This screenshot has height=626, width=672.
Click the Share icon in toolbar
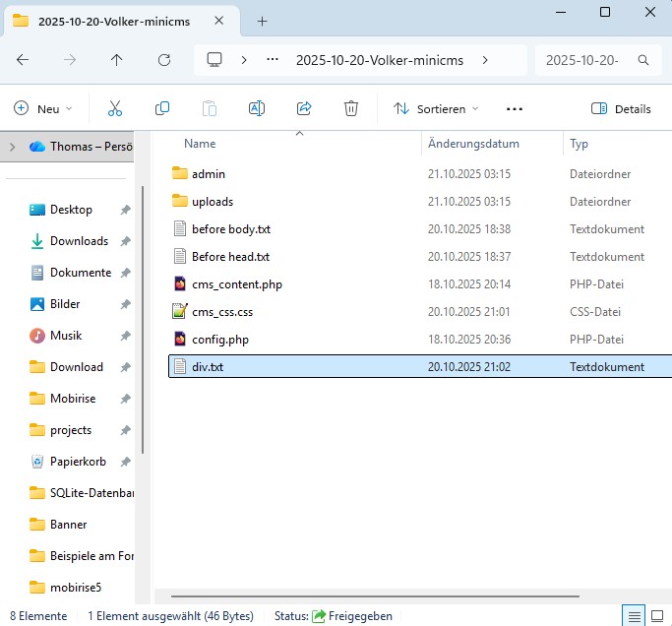304,108
